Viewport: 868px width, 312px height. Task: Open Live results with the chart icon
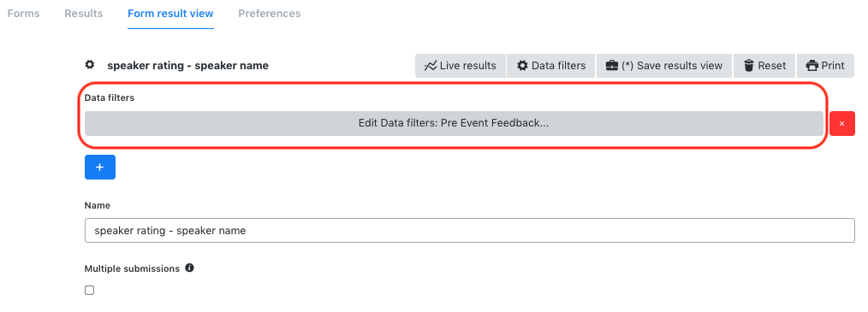(461, 66)
